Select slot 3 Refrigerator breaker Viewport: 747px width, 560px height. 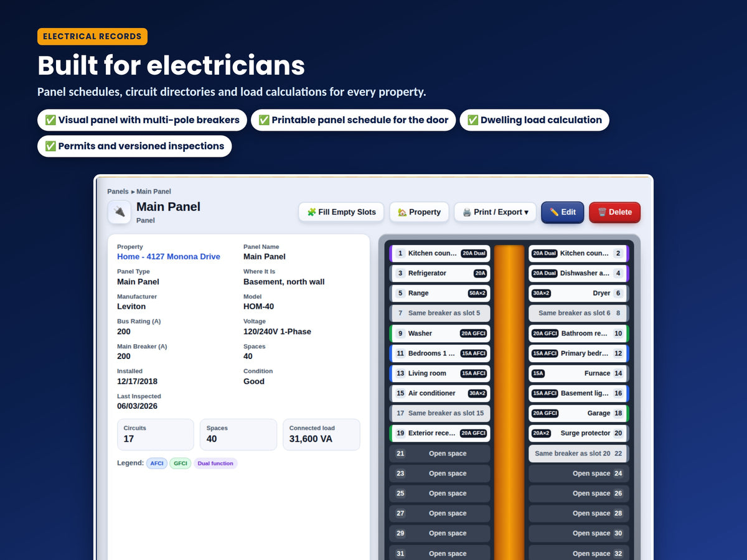440,273
